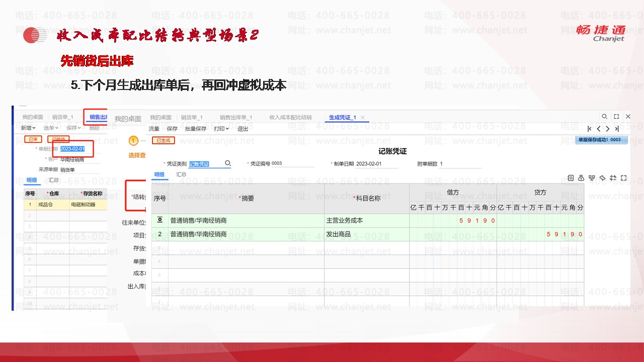The height and width of the screenshot is (362, 644).
Task: Click the row action icon in the first voucher row
Action: pyautogui.click(x=160, y=220)
